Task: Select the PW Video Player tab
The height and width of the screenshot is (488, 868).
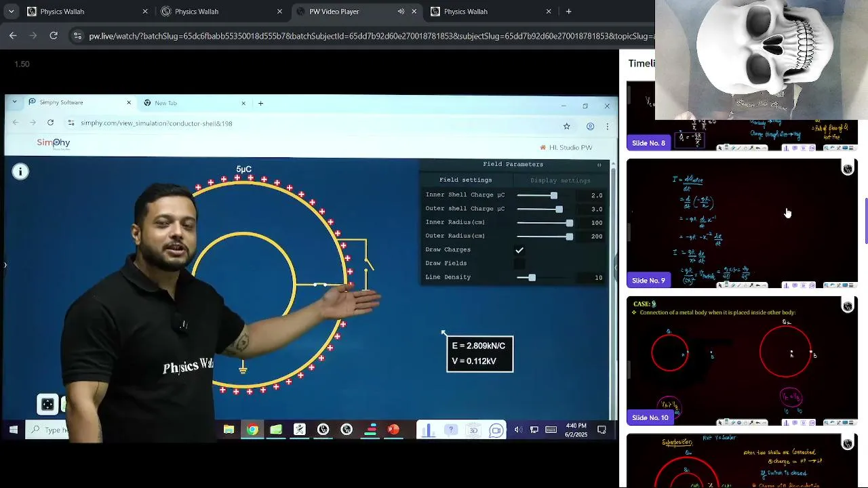Action: click(357, 12)
